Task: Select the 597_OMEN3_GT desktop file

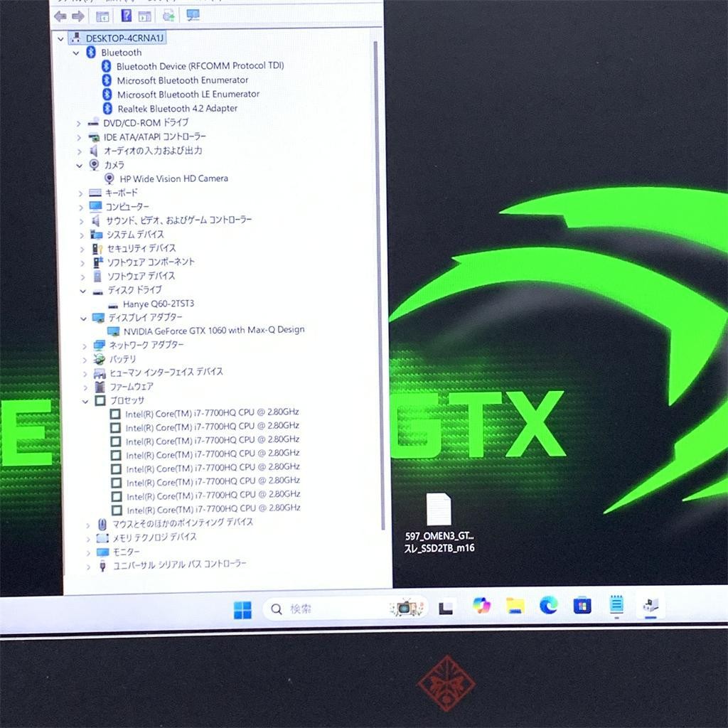Action: [439, 523]
